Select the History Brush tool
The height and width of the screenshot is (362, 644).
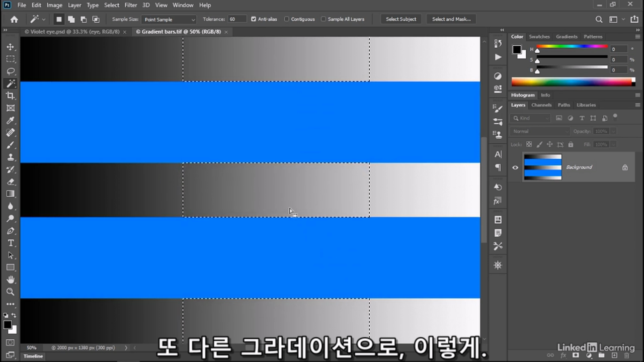[11, 169]
